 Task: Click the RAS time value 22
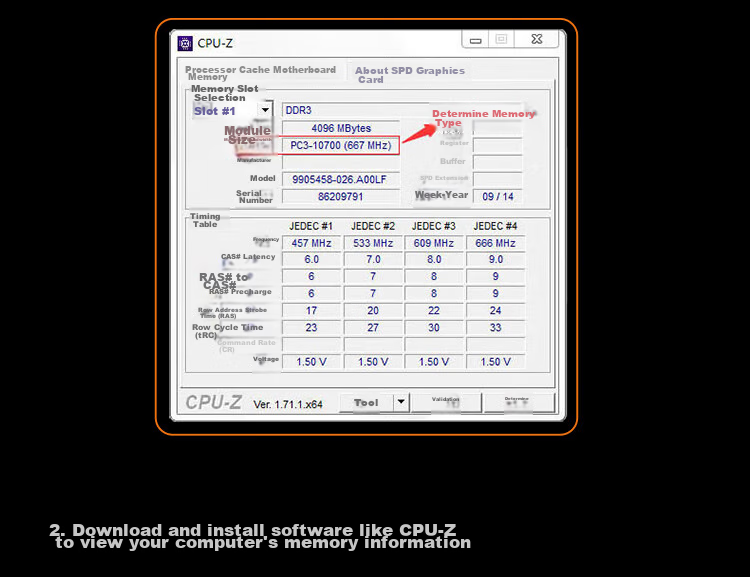(434, 311)
